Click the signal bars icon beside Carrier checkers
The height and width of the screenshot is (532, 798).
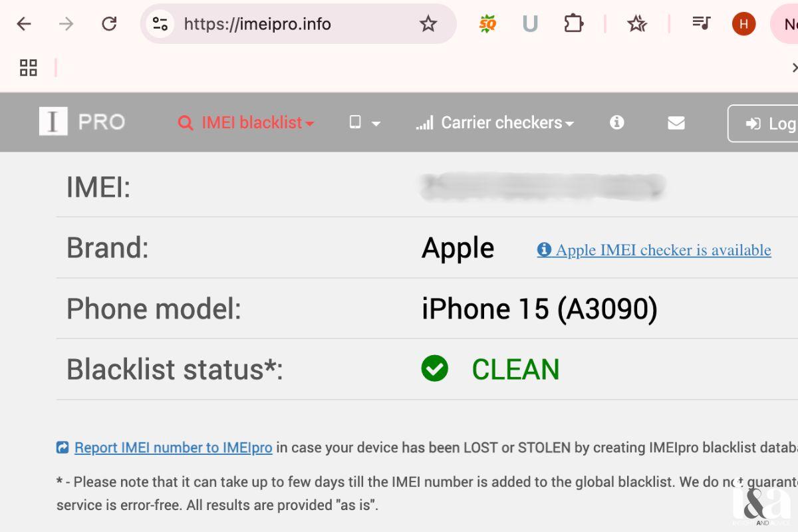click(x=424, y=123)
